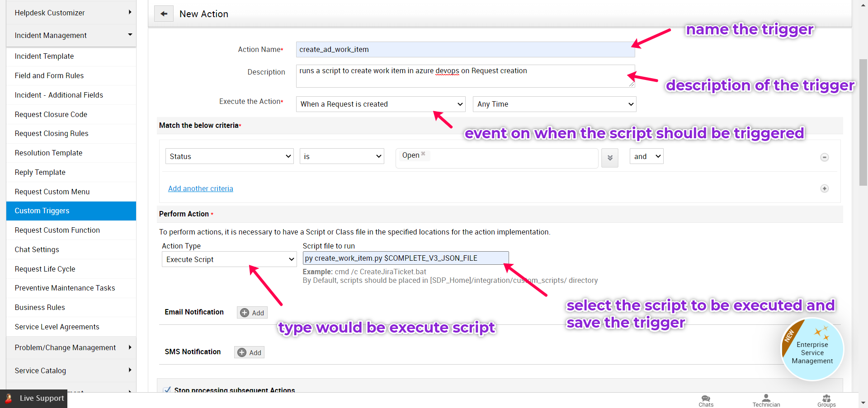Click inside the Action Name field
This screenshot has height=408, width=868.
point(465,49)
